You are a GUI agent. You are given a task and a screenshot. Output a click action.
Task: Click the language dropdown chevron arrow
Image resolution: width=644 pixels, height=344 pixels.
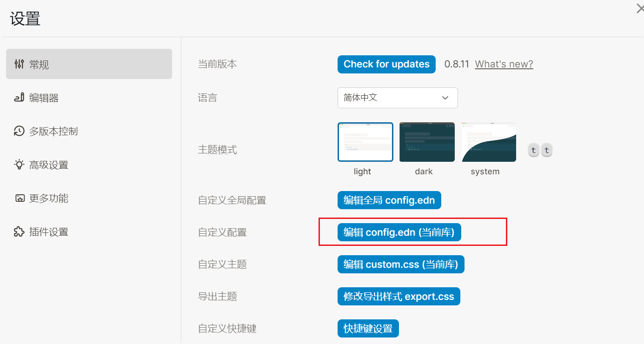coord(445,98)
